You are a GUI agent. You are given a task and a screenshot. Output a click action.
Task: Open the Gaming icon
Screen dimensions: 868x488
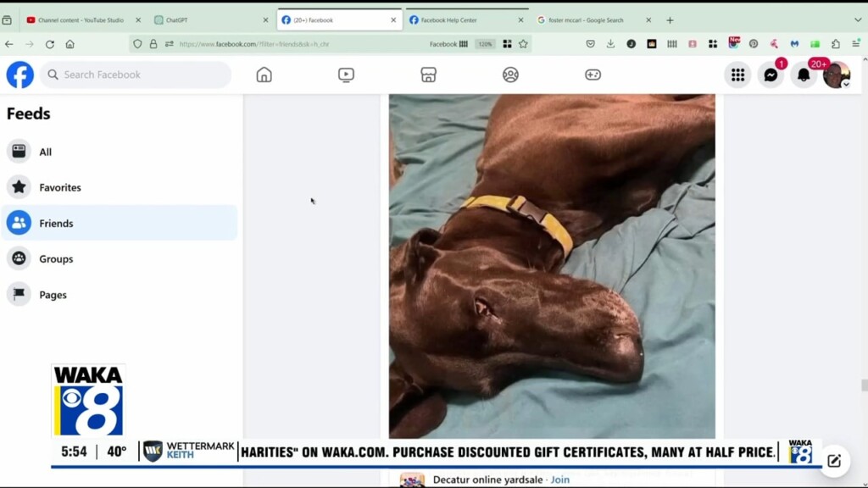(593, 75)
